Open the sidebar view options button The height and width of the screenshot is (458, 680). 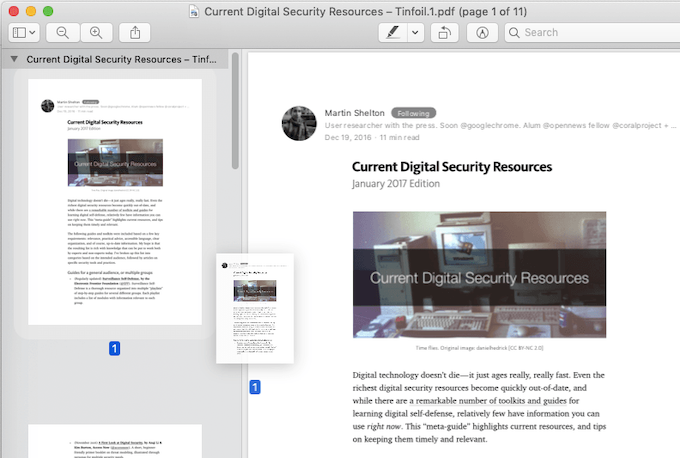(x=24, y=33)
